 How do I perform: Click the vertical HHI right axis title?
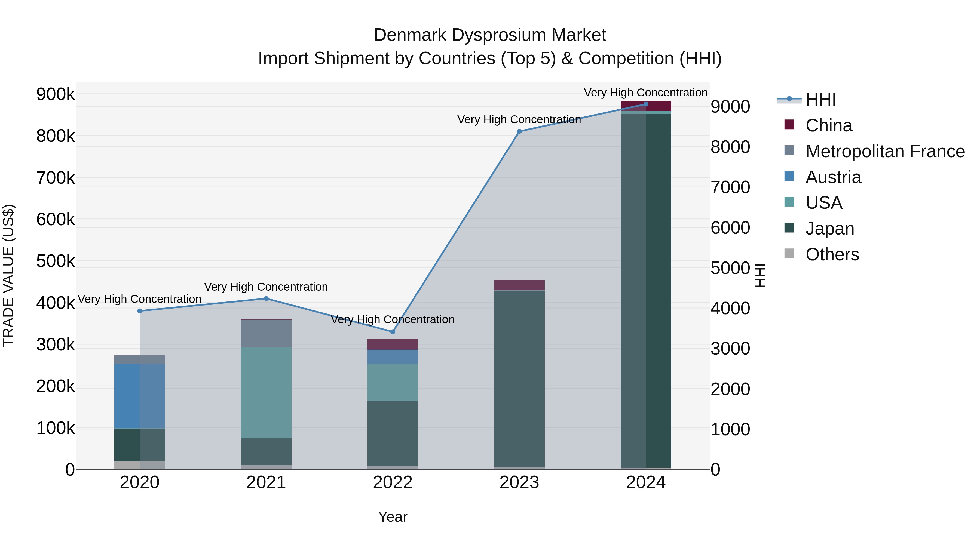pos(760,275)
